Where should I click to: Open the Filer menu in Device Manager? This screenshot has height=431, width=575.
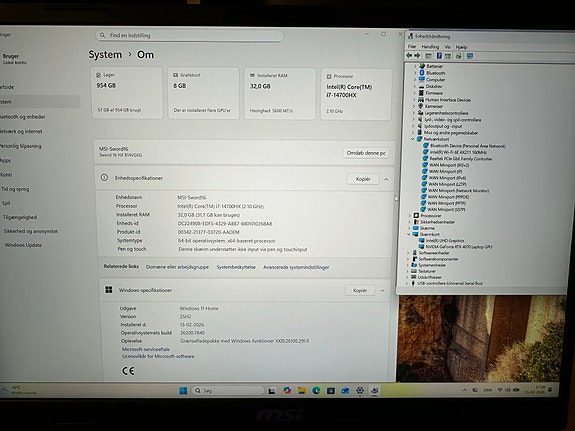coord(412,47)
